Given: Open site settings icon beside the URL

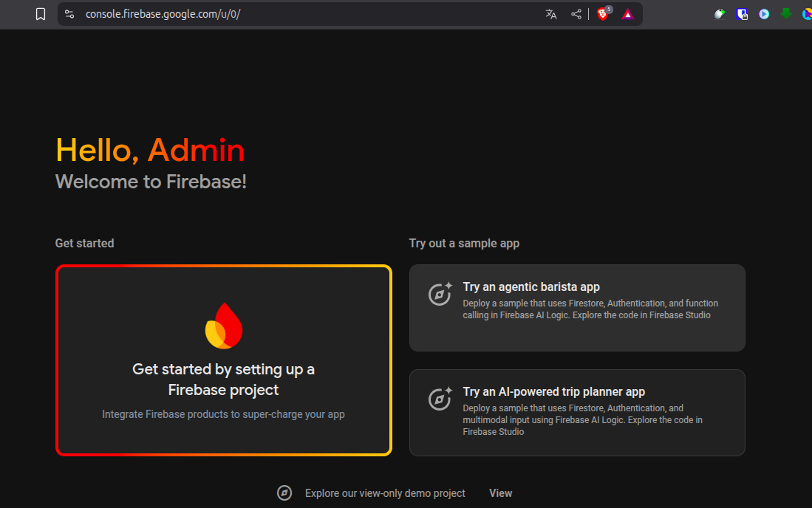Looking at the screenshot, I should (69, 14).
